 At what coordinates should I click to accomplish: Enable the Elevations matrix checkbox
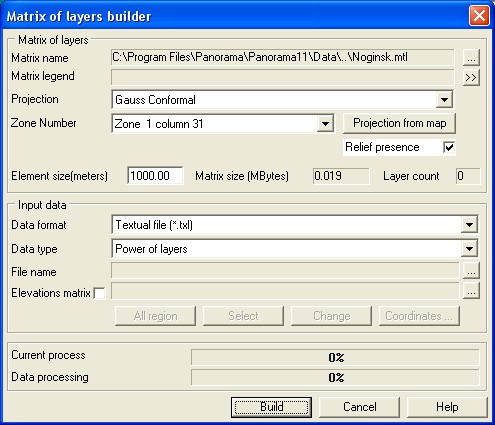tap(99, 293)
